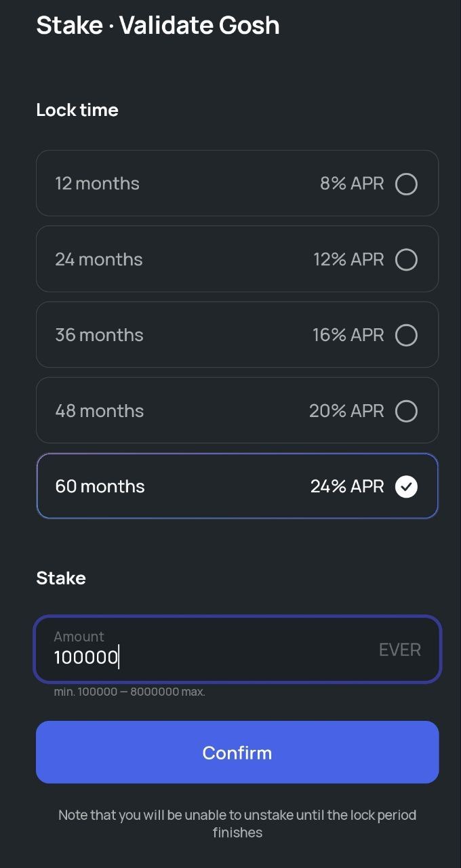Select the 48 months radio circle
The image size is (461, 868).
(406, 411)
